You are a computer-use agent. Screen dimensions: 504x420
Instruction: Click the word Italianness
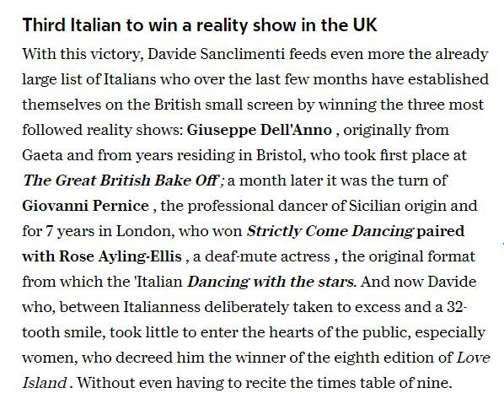tap(162, 307)
